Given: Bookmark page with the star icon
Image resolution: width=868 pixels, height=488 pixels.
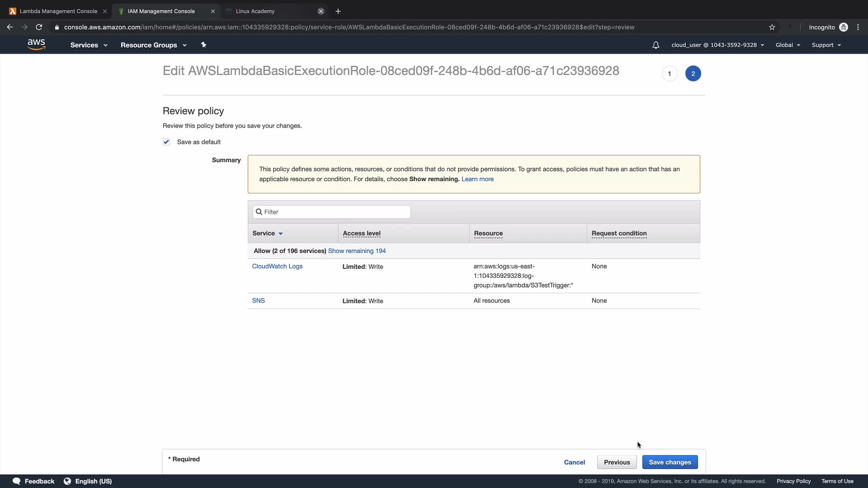Looking at the screenshot, I should [x=772, y=27].
